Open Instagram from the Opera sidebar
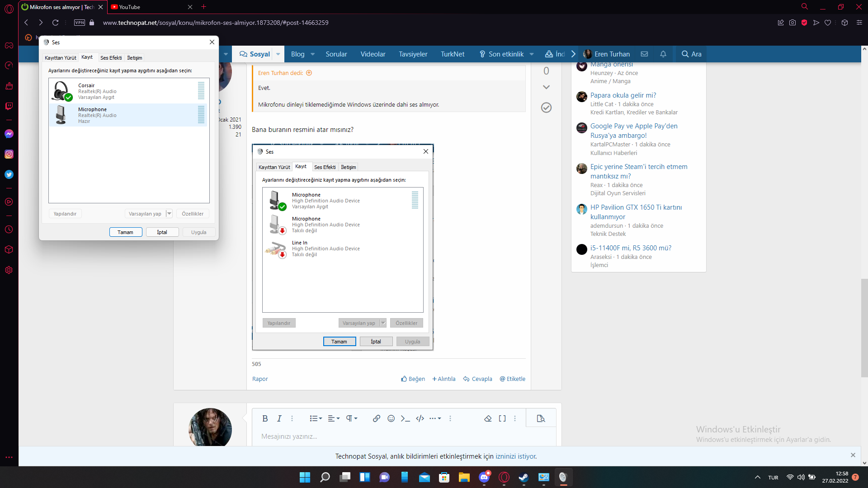868x488 pixels. [x=9, y=154]
